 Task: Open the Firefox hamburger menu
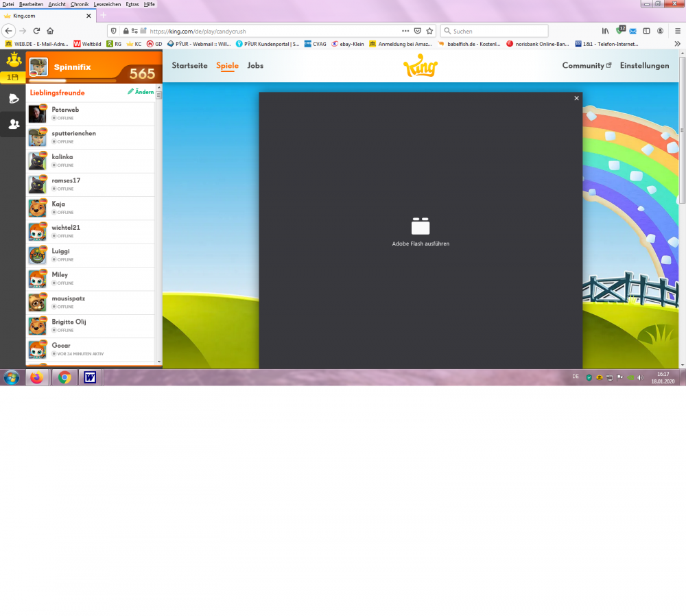678,31
